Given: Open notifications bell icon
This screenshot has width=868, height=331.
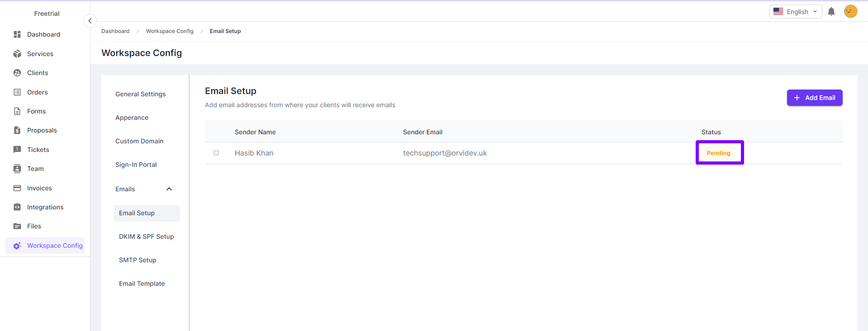Looking at the screenshot, I should click(x=831, y=12).
